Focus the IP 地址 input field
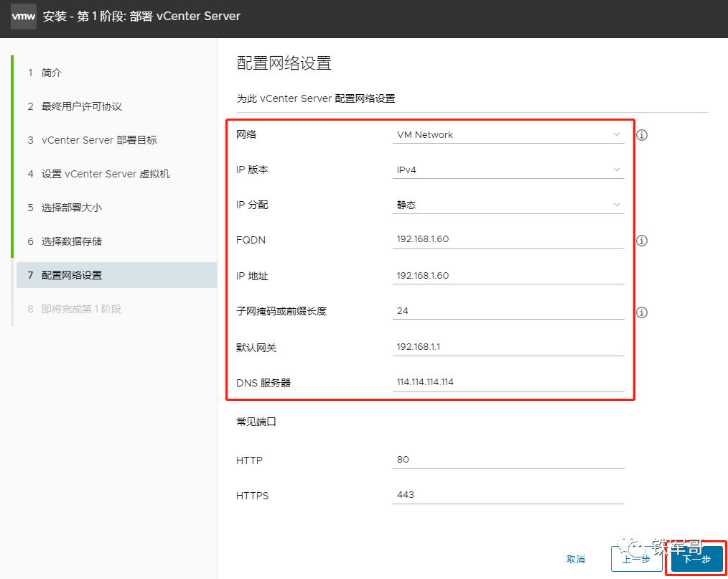The width and height of the screenshot is (728, 579). [x=508, y=276]
